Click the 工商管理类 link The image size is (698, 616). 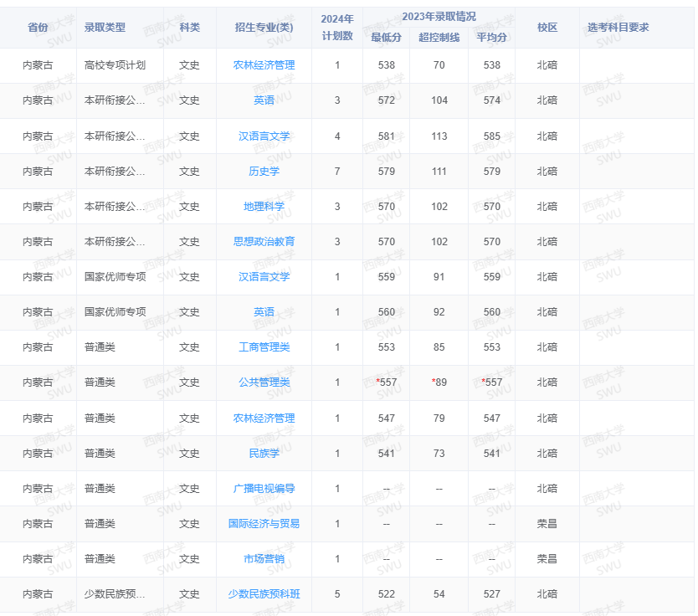click(x=263, y=347)
